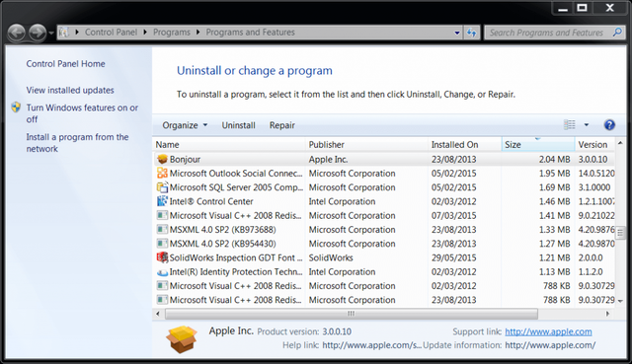Select Microsoft Outlook Social Connector icon
This screenshot has width=632, height=364.
tap(162, 174)
